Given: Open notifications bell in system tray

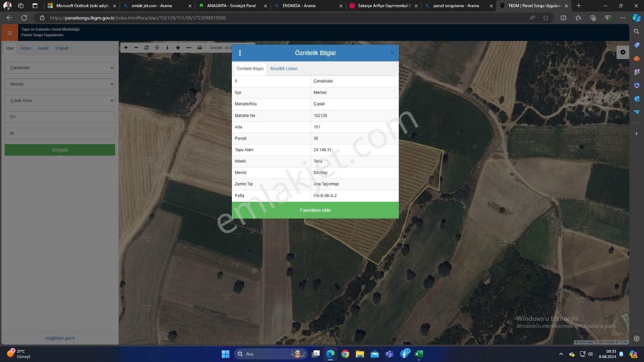Looking at the screenshot, I should coord(621,354).
